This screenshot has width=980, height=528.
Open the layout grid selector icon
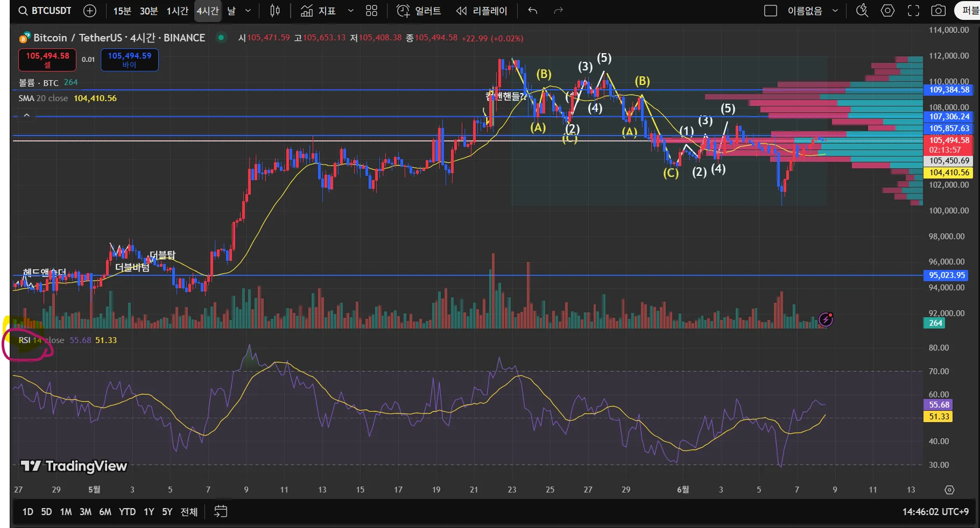click(x=371, y=11)
